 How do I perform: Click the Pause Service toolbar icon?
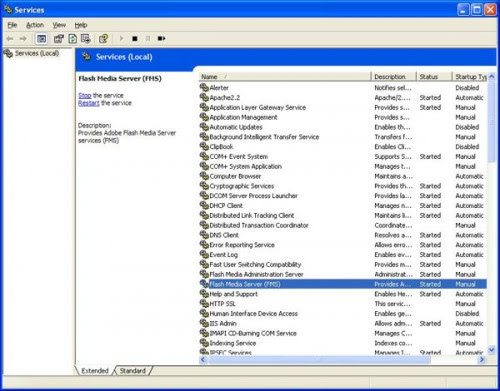click(148, 39)
